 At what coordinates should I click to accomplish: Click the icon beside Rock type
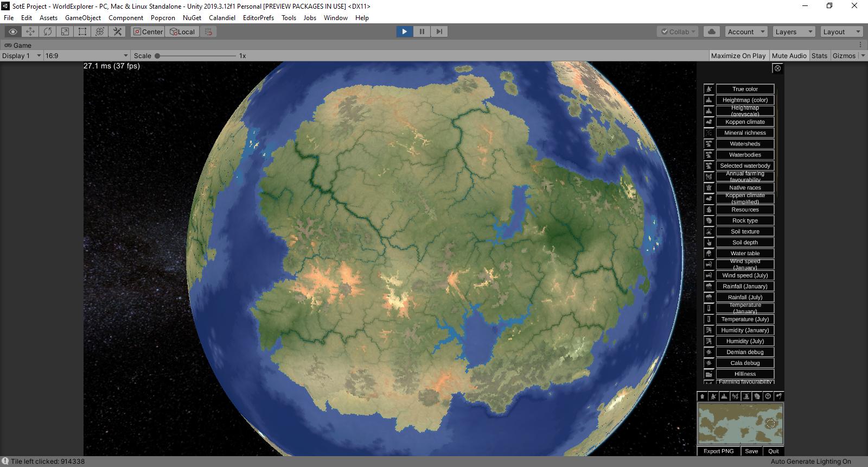709,220
